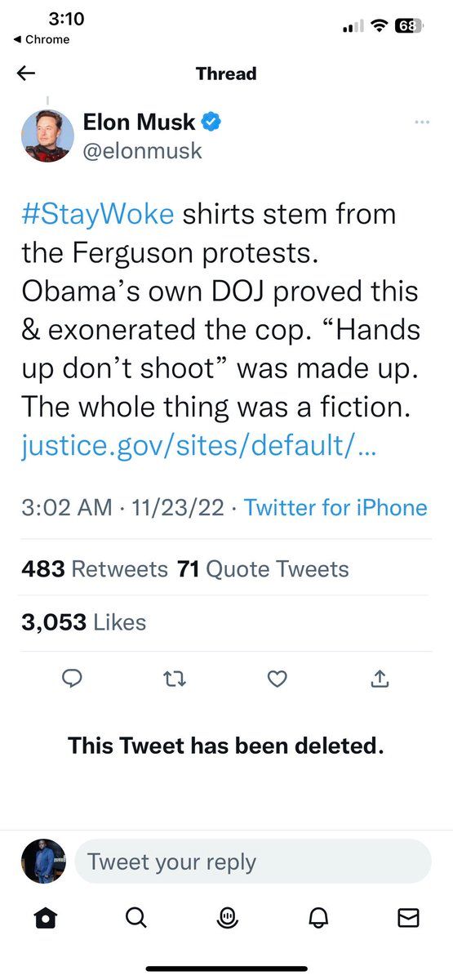Open the Spaces microphone icon
This screenshot has width=453, height=980.
[227, 919]
